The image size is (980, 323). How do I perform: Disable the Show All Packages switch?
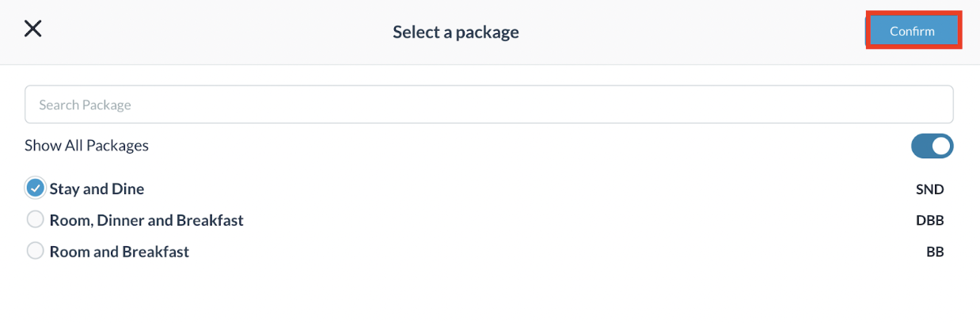pos(932,146)
